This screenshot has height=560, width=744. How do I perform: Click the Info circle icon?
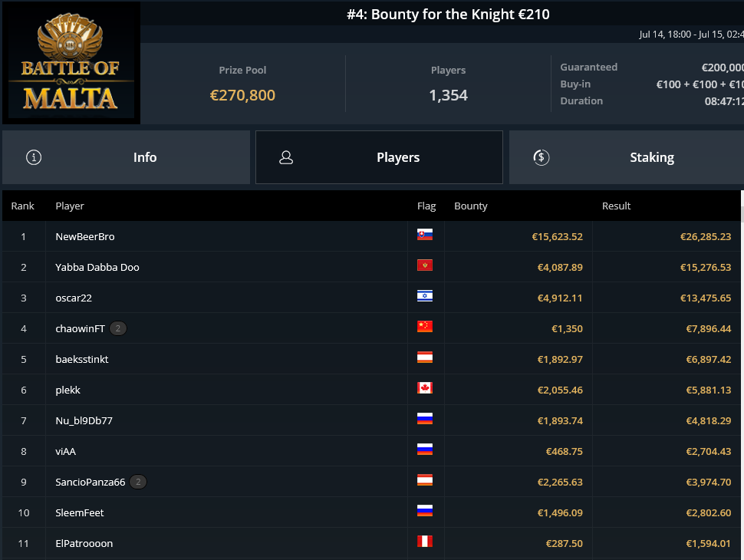click(x=34, y=157)
